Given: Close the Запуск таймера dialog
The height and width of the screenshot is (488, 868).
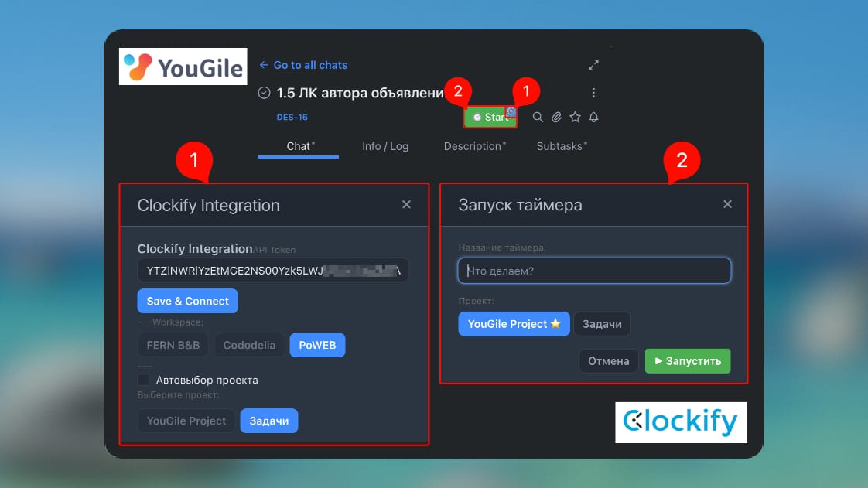Looking at the screenshot, I should [x=727, y=205].
